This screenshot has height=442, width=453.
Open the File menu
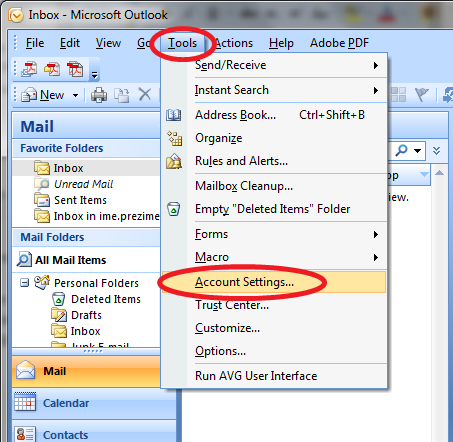click(x=35, y=43)
